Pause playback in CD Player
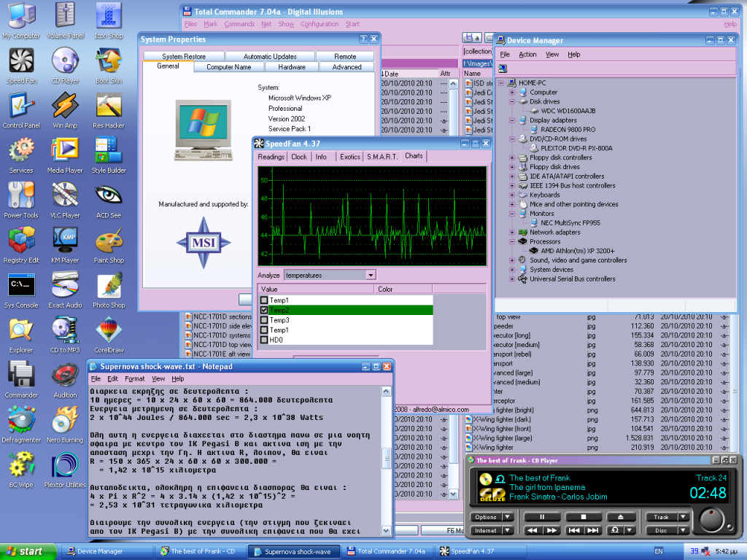 coord(541,517)
